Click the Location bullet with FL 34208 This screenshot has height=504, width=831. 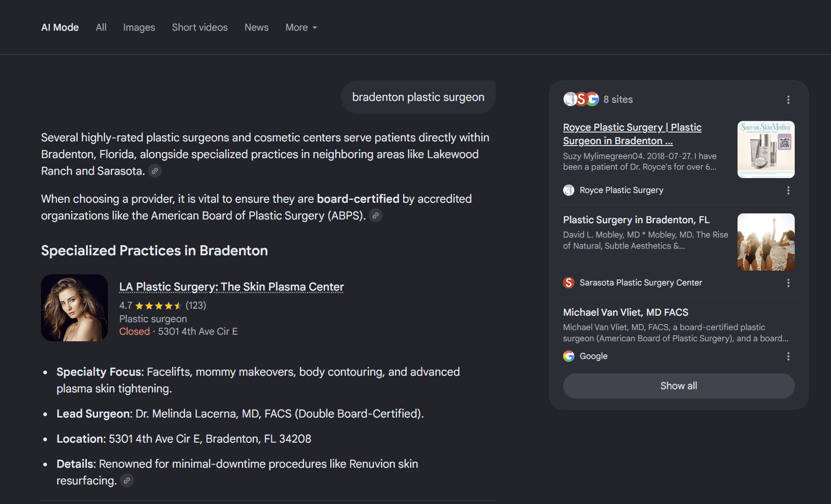click(x=184, y=439)
